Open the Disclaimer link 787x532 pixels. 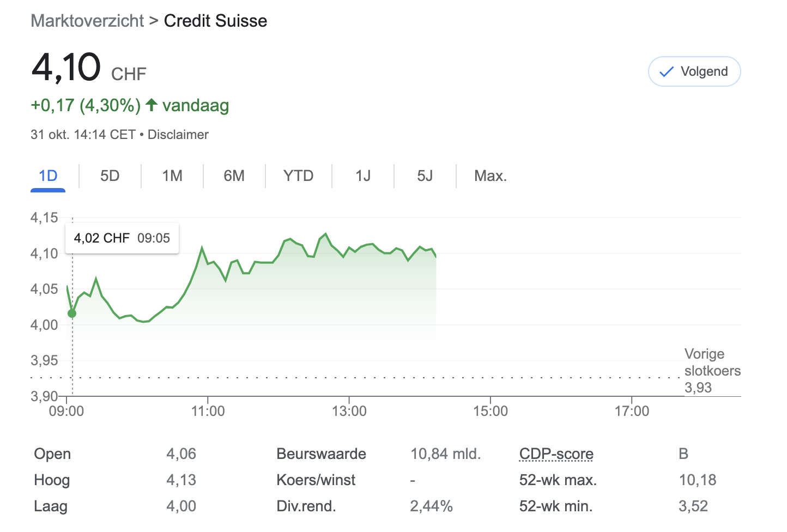pos(178,135)
